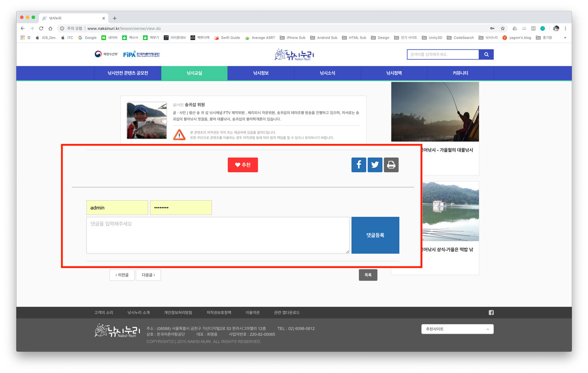Click the admin username field
Viewport: 588px width, 373px height.
click(x=117, y=208)
